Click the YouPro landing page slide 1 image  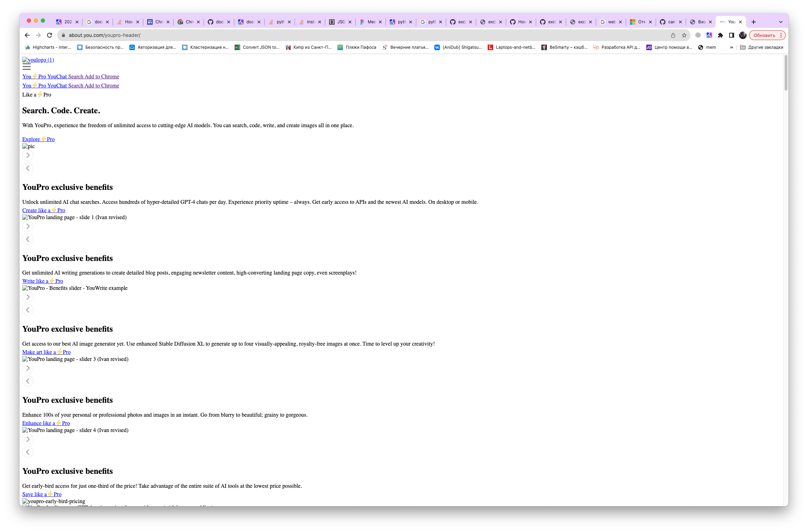[75, 217]
